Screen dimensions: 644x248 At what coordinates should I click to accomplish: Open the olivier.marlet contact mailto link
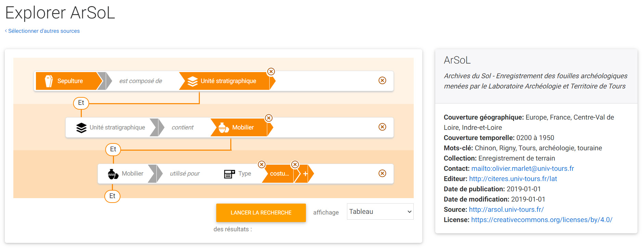coord(522,168)
